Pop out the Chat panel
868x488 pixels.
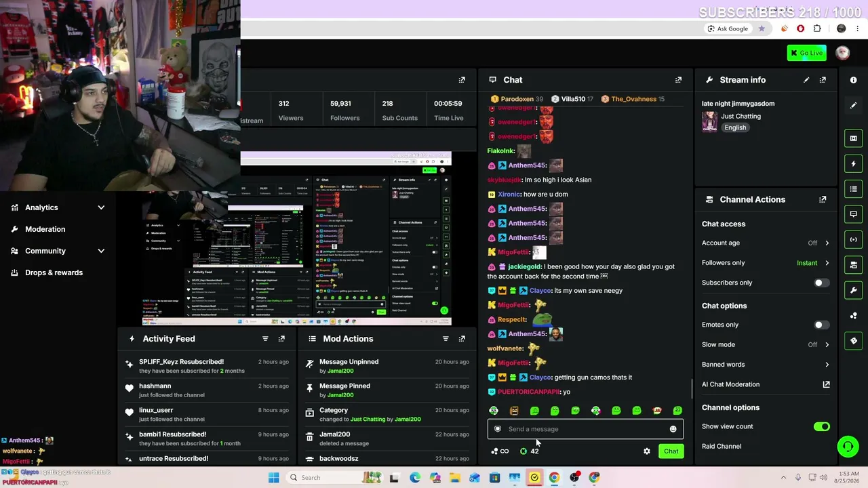[x=678, y=80]
